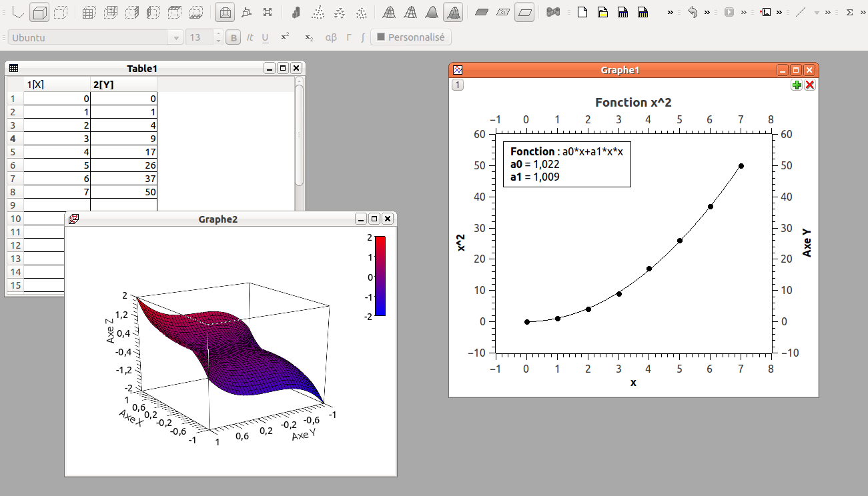868x496 pixels.
Task: Open the integral math symbols menu
Action: point(363,38)
